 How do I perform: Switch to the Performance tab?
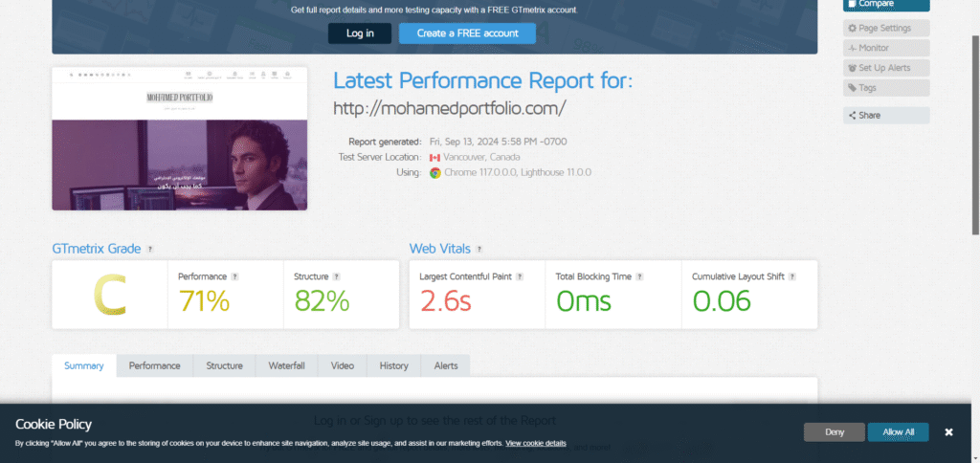pos(154,366)
